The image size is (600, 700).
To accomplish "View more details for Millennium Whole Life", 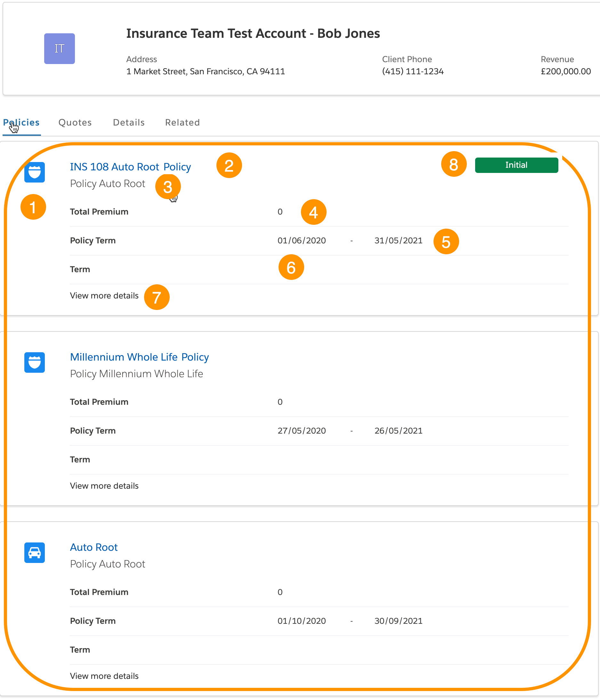I will 104,486.
